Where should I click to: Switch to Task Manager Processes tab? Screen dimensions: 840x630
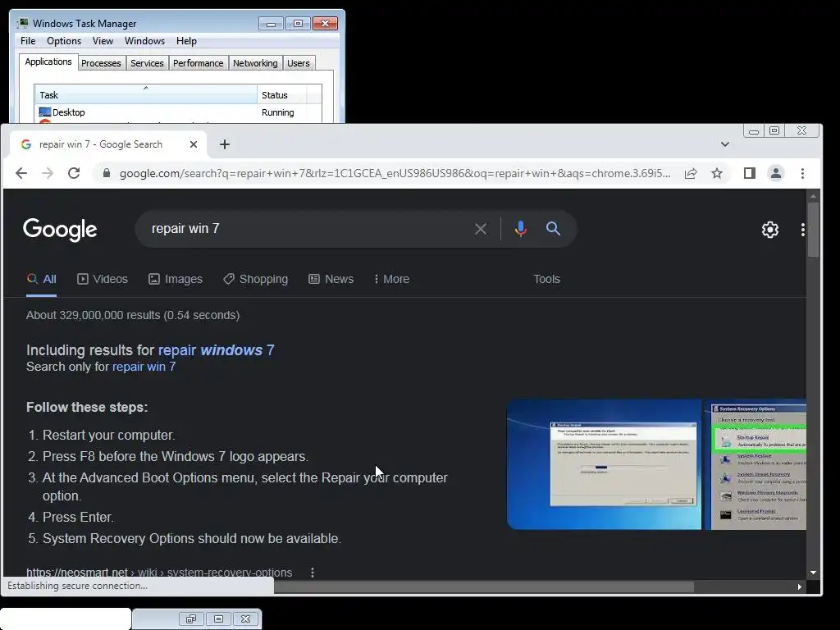[101, 63]
